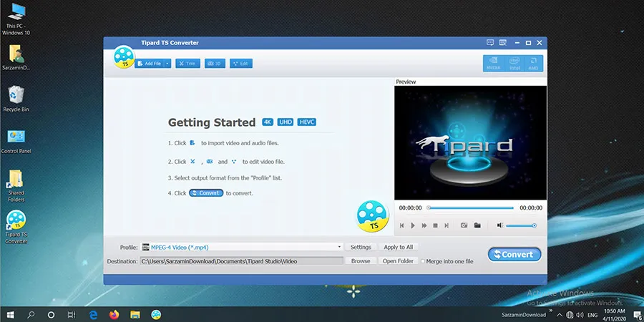This screenshot has width=644, height=322.
Task: Click the import file icon in step 1
Action: 192,143
